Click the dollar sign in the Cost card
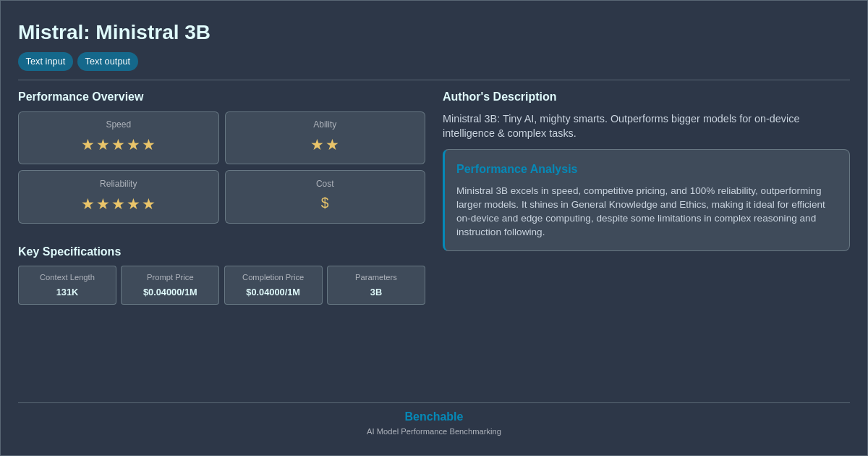 click(325, 203)
